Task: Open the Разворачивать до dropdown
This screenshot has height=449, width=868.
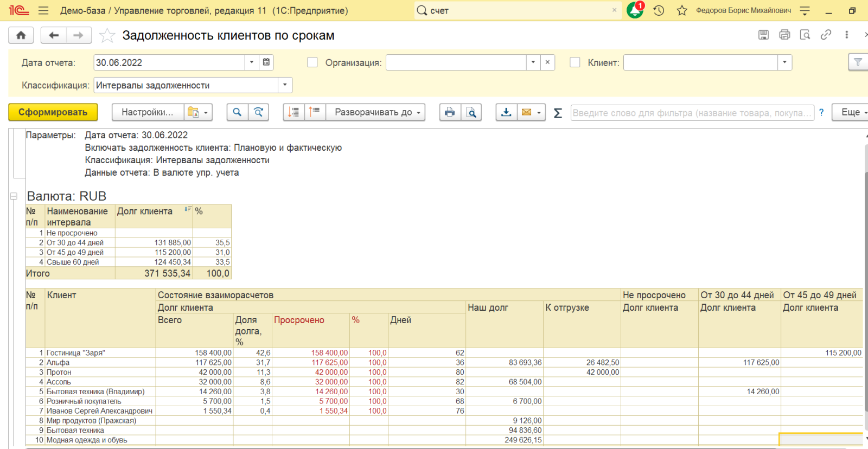Action: pyautogui.click(x=378, y=112)
